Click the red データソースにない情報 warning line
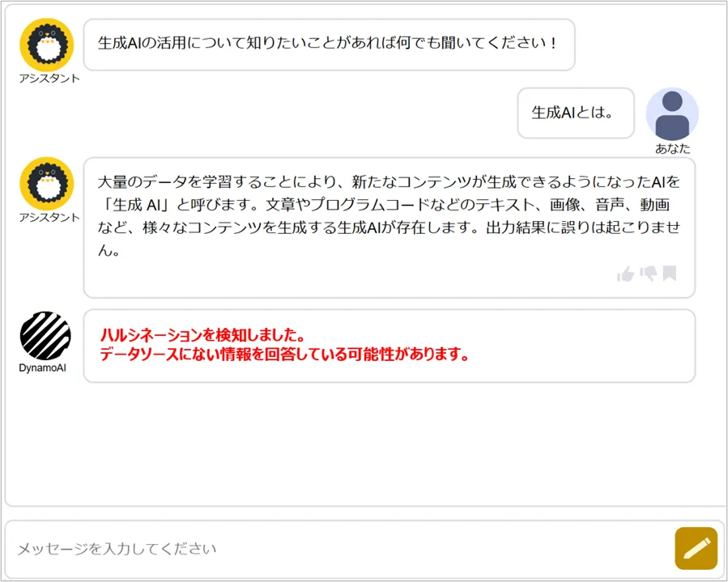 point(284,355)
